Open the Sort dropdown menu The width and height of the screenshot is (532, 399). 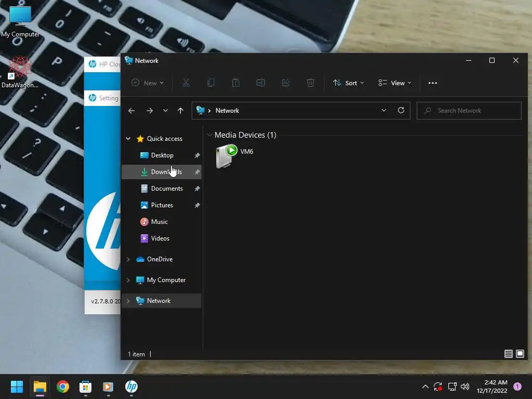tap(349, 83)
